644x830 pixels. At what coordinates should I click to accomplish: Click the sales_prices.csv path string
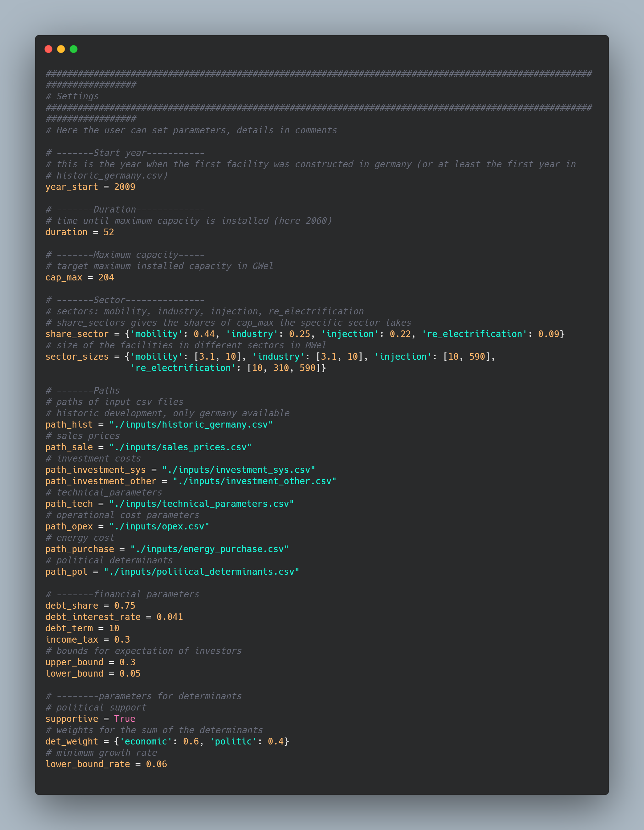point(180,447)
